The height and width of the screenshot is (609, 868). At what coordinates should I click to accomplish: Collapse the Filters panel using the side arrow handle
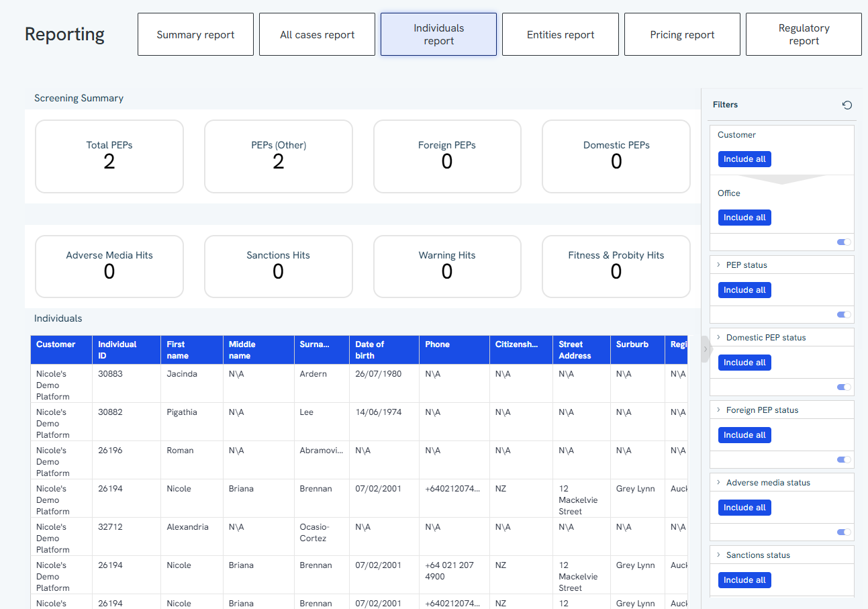[x=706, y=348]
